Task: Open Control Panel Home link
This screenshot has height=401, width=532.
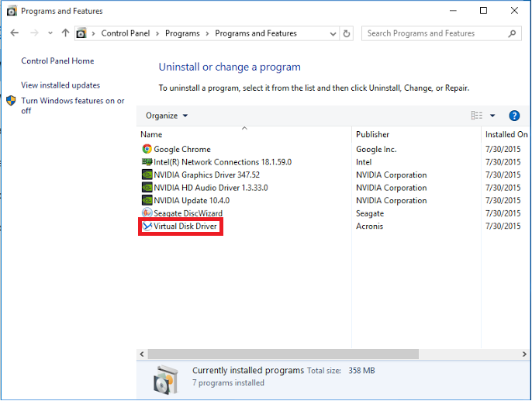Action: tap(57, 60)
